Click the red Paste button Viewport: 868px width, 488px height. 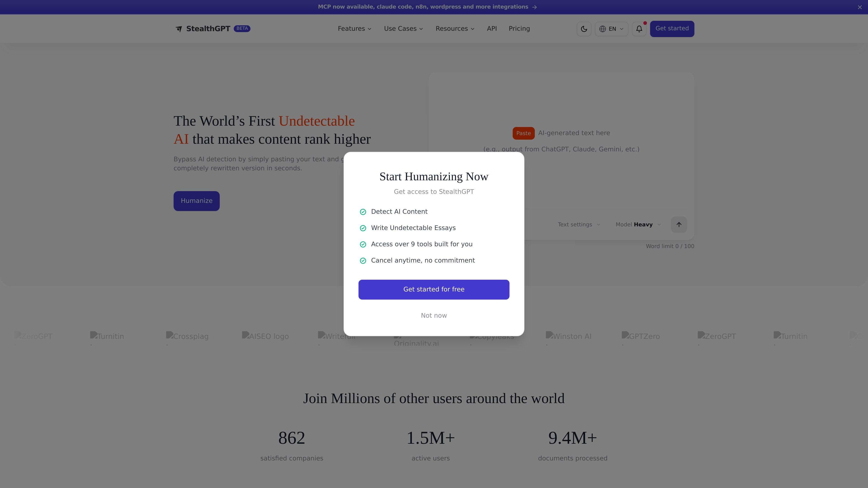pyautogui.click(x=523, y=133)
